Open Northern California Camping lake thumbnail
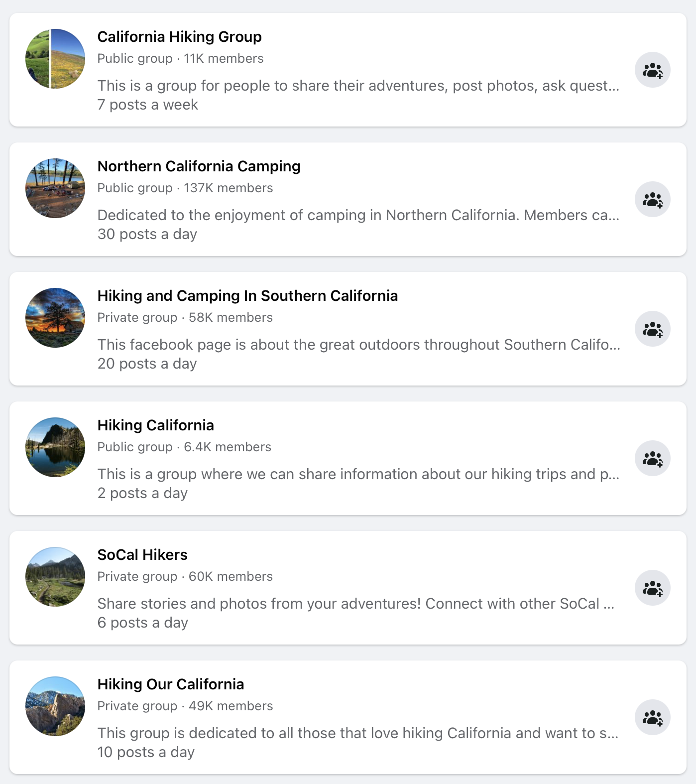The height and width of the screenshot is (784, 696). point(55,188)
